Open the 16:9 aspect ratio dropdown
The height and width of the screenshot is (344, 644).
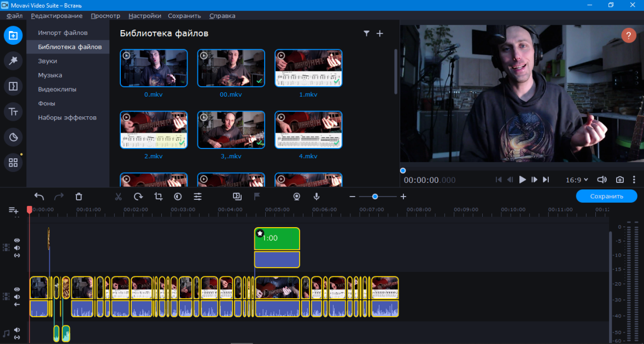tap(577, 180)
